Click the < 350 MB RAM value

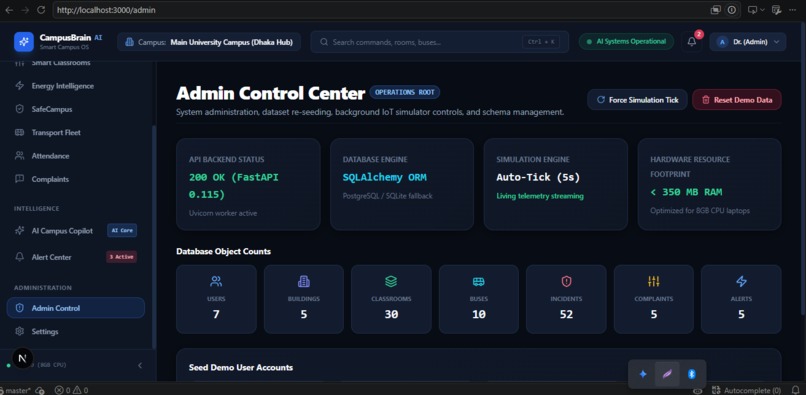(x=686, y=192)
